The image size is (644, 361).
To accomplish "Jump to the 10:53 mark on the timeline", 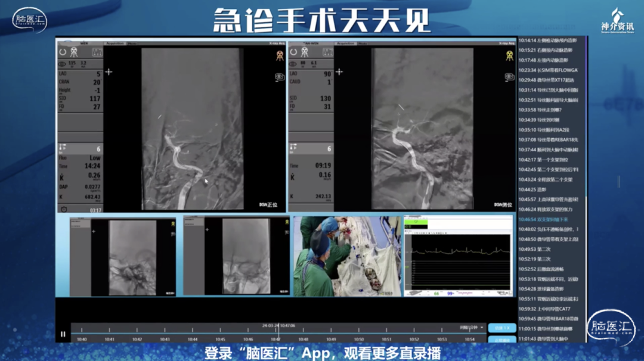I will 442,340.
